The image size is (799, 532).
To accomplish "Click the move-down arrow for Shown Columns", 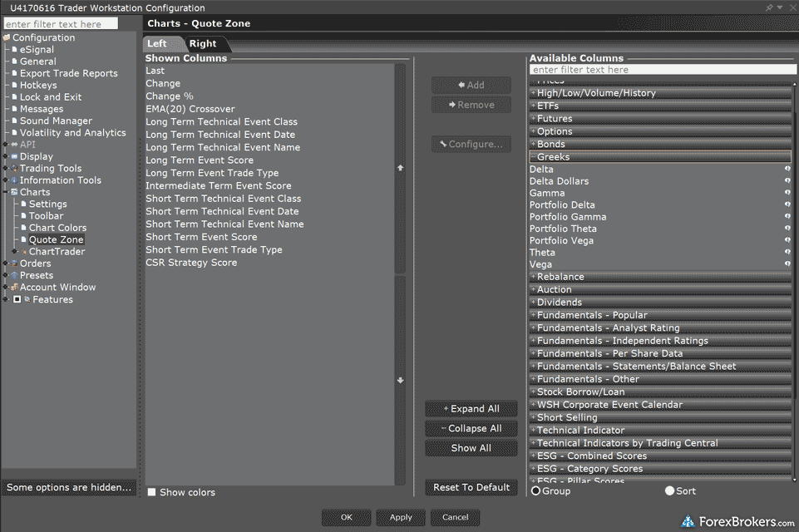I will 401,381.
